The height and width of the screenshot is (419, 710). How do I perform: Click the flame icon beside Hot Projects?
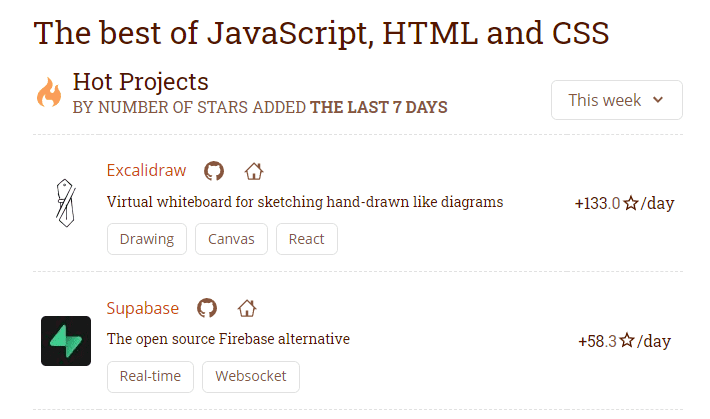[x=48, y=93]
